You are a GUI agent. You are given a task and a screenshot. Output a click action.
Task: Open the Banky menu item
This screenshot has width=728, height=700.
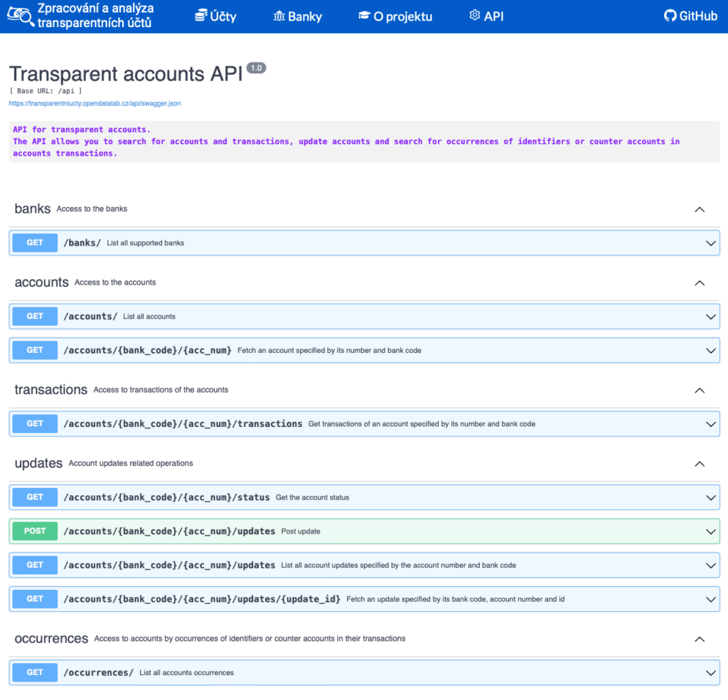(x=298, y=16)
